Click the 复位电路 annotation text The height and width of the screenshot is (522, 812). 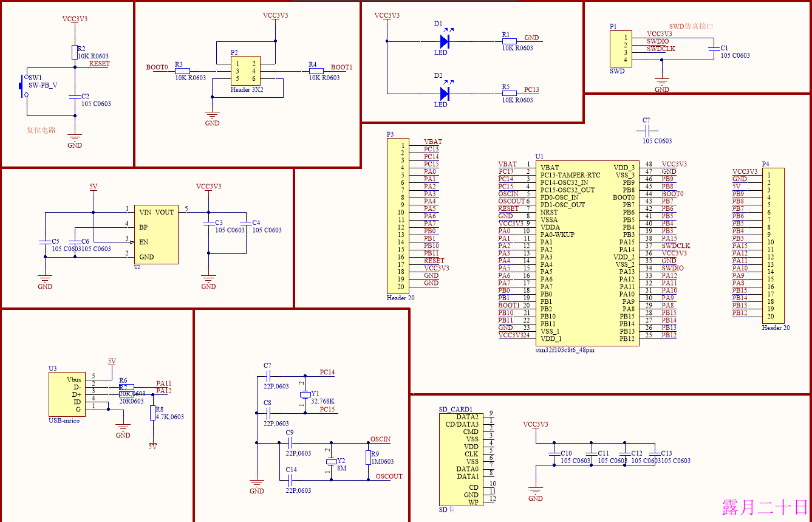coord(41,130)
